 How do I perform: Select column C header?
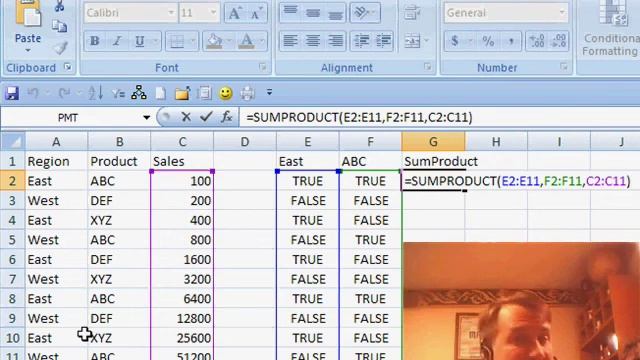(182, 142)
